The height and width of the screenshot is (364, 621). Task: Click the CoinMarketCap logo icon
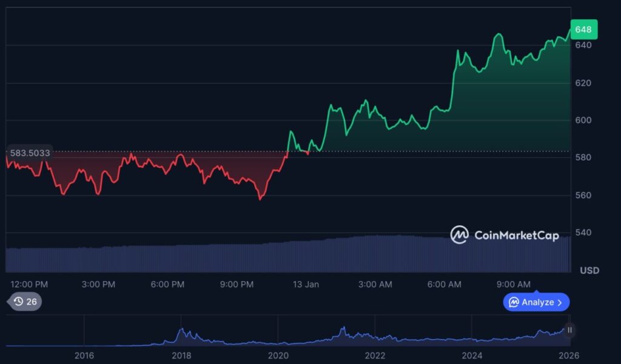pyautogui.click(x=459, y=235)
